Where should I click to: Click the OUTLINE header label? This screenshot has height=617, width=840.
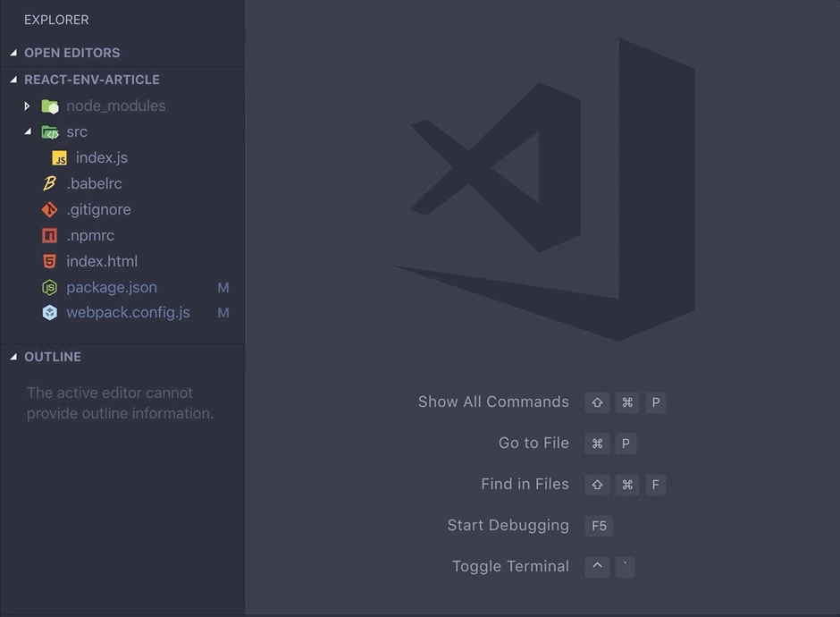[53, 357]
